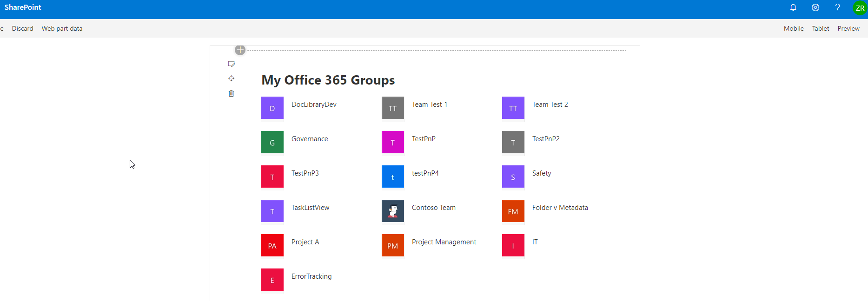The height and width of the screenshot is (301, 868).
Task: Open the Folder v Metadata group name
Action: 560,208
